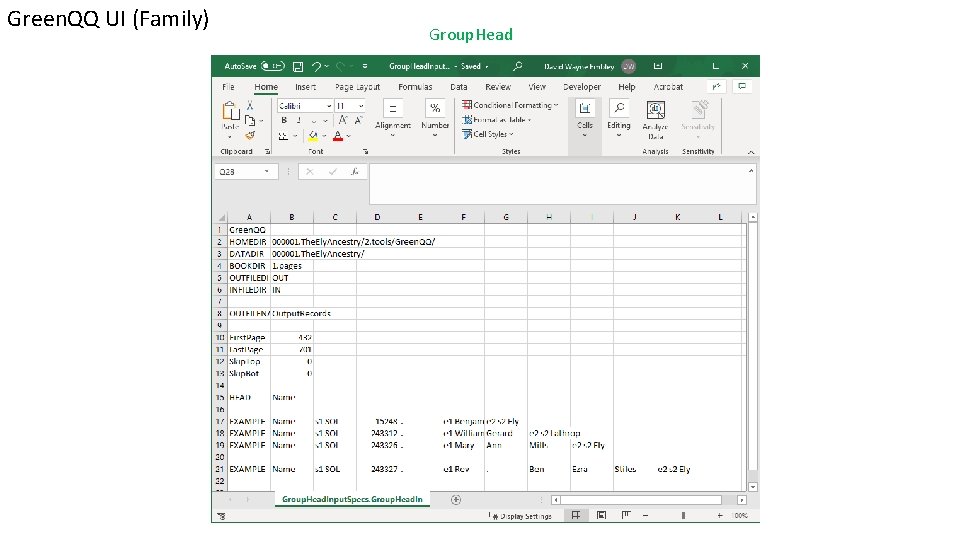
Task: Click the Copy icon
Action: coord(250,120)
